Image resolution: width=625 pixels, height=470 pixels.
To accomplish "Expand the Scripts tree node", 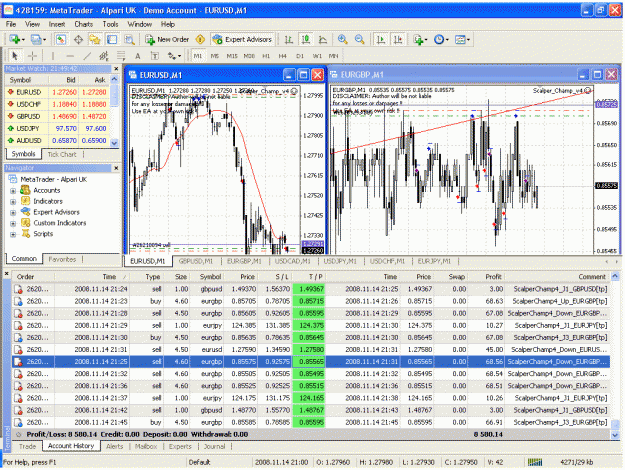I will pyautogui.click(x=13, y=234).
